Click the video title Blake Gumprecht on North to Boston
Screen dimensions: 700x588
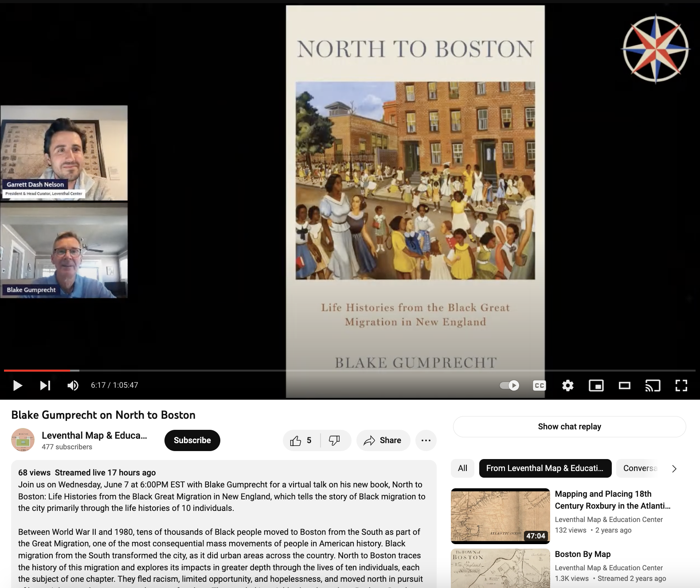point(103,415)
